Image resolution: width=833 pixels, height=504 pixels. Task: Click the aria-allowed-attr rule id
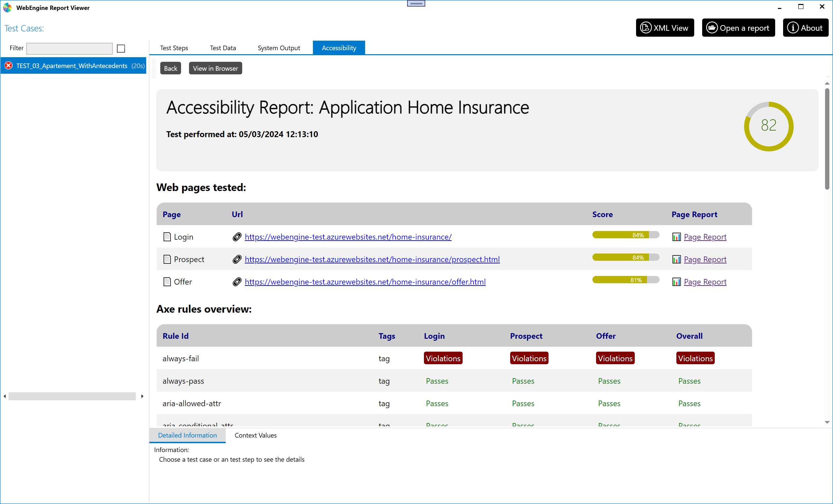click(x=192, y=403)
